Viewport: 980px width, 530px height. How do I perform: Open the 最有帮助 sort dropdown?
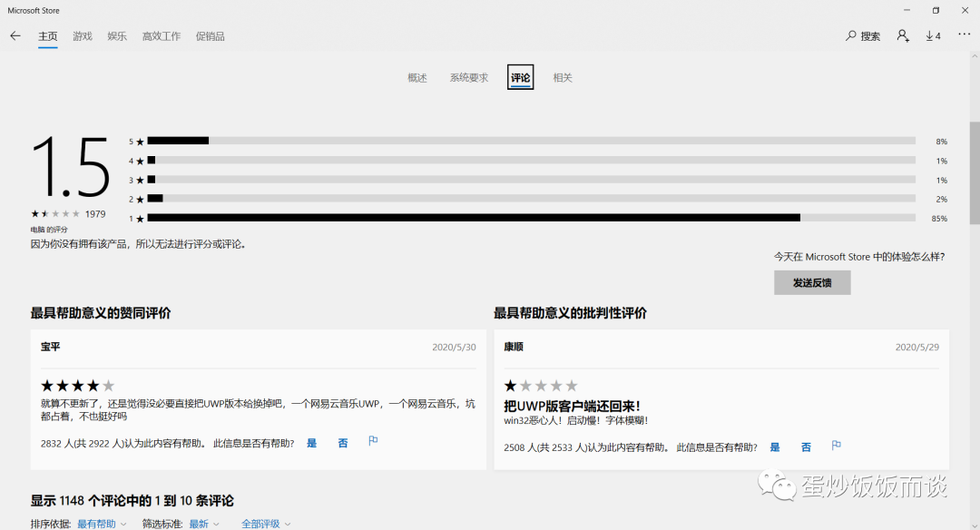[100, 524]
